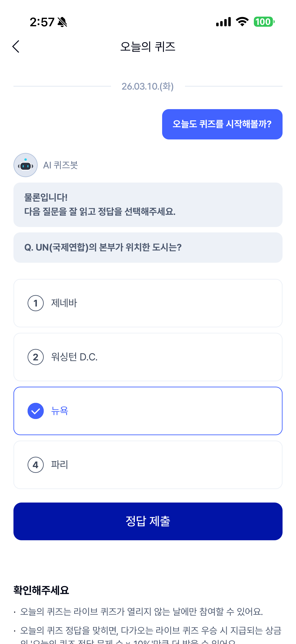Viewport: 296px width, 644px height.
Task: Select answer option 워싱턴 D.C.
Action: 148,357
